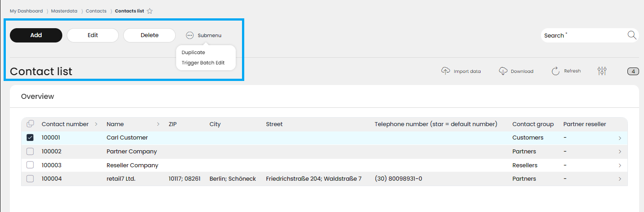Click the Download label

pos(522,71)
